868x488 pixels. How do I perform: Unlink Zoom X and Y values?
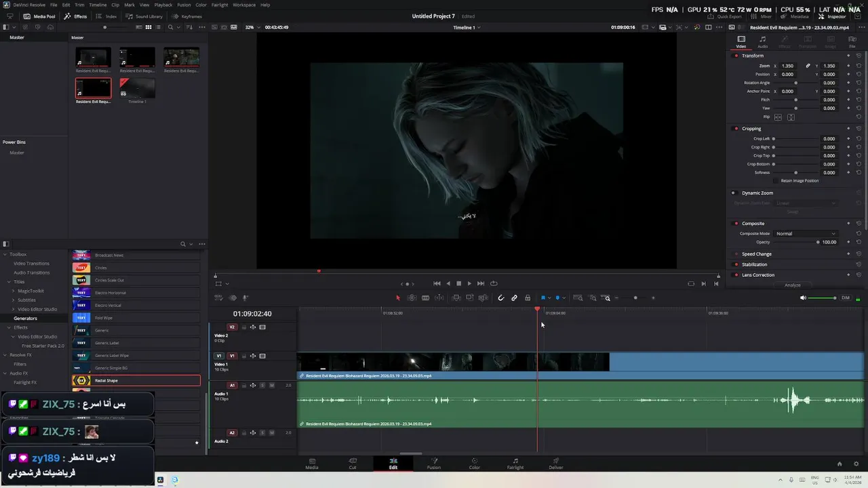pos(808,66)
